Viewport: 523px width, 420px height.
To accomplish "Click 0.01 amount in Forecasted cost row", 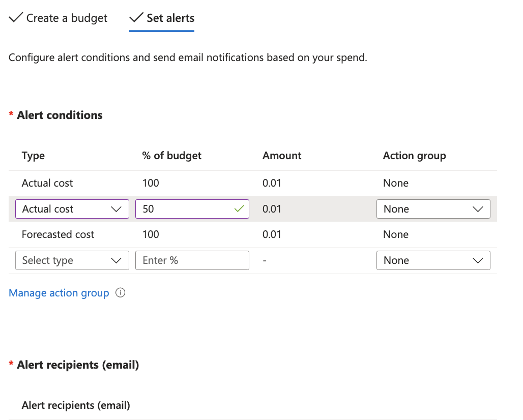I will pos(272,234).
